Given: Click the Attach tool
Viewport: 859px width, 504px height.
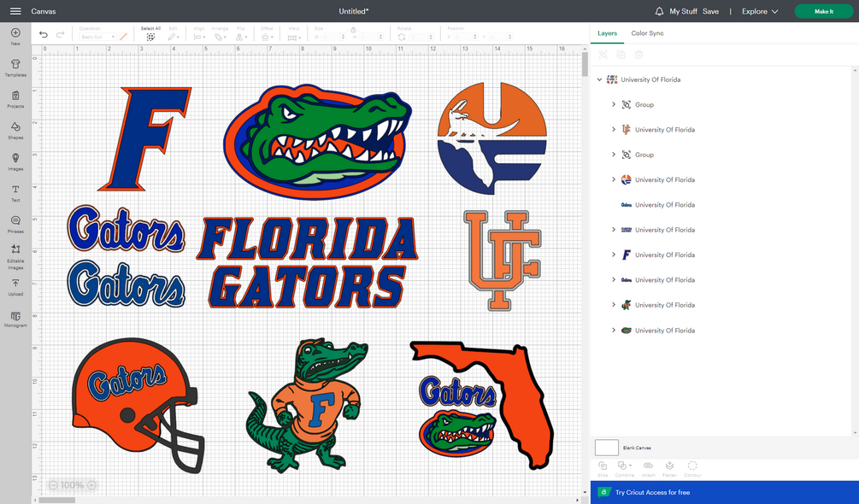Looking at the screenshot, I should 648,468.
